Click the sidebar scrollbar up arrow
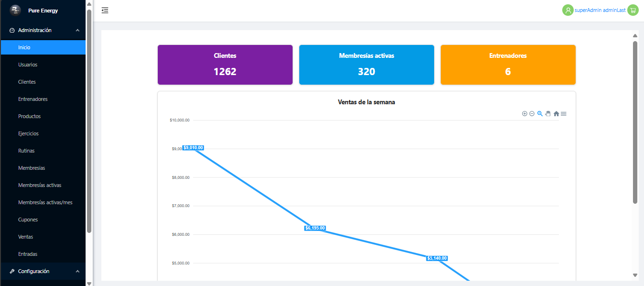 coord(89,4)
